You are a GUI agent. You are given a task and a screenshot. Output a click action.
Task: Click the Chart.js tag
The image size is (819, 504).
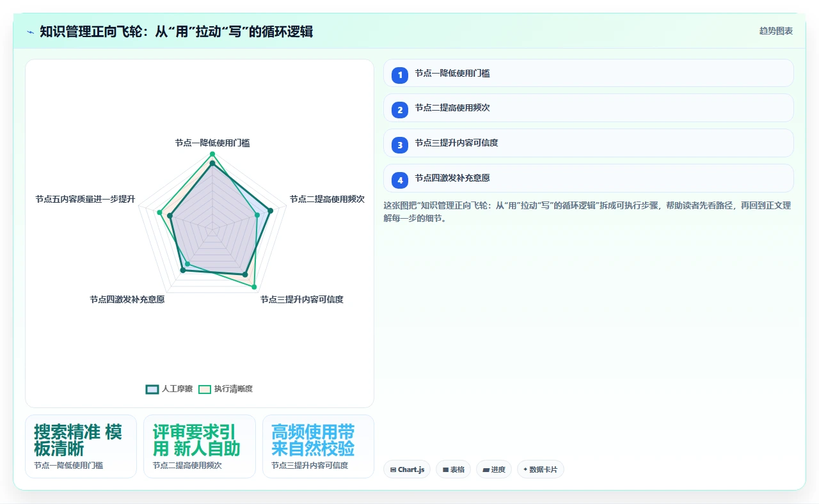pyautogui.click(x=408, y=469)
